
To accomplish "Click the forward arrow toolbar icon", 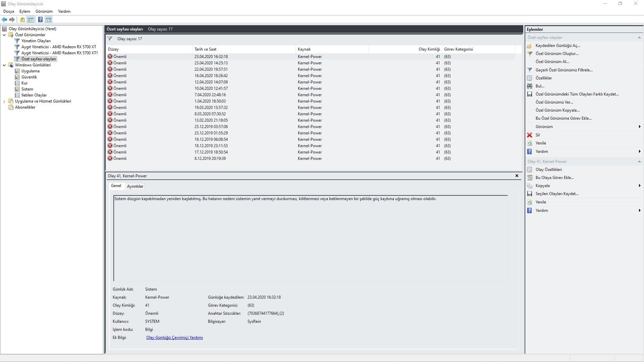I will (12, 20).
